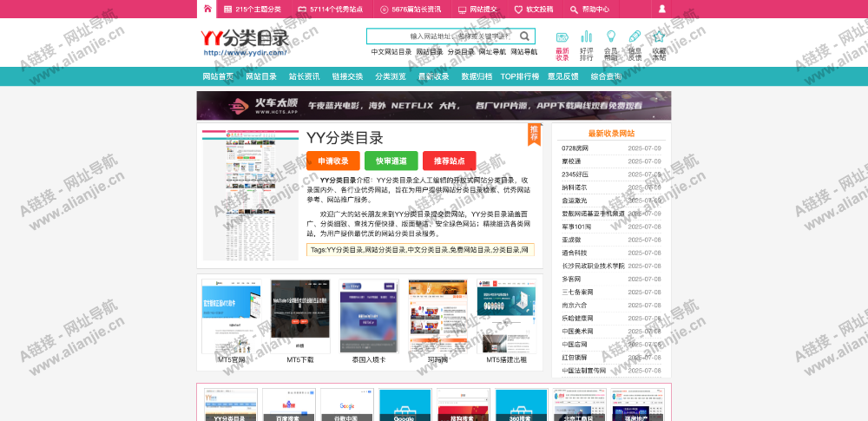Viewport: 868px width, 421px height.
Task: Open 57114个优秀站点 in the top bar
Action: [x=331, y=10]
